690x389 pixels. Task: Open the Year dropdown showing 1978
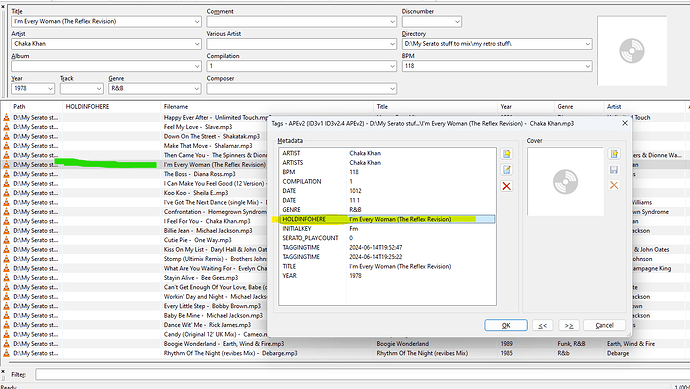click(50, 88)
